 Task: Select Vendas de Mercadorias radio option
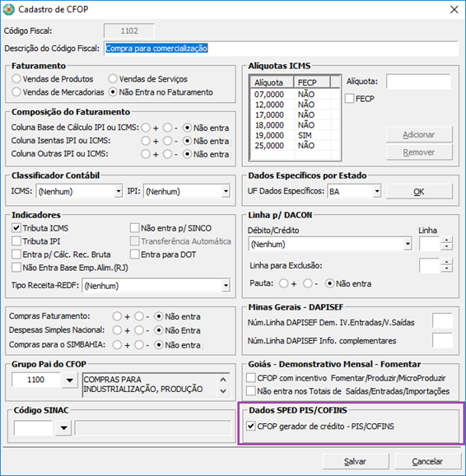click(x=16, y=92)
